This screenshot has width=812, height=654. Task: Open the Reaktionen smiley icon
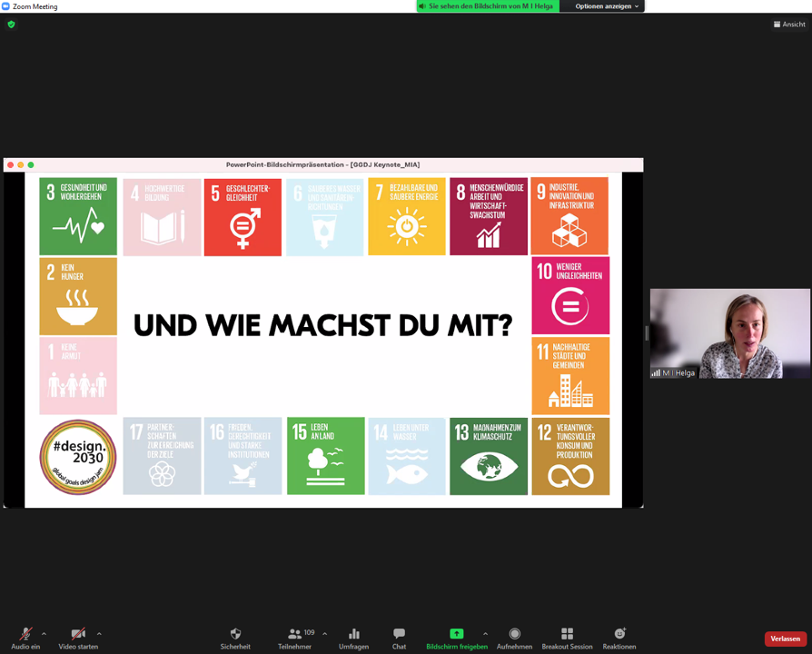pyautogui.click(x=619, y=633)
